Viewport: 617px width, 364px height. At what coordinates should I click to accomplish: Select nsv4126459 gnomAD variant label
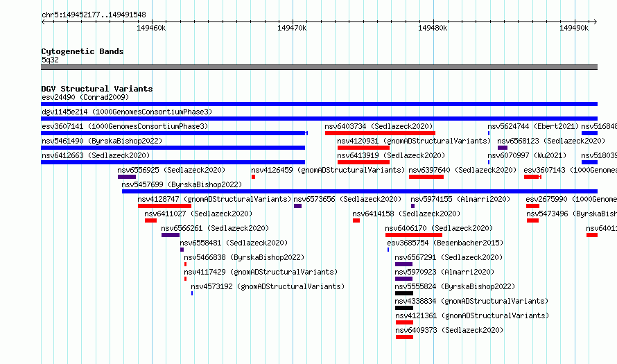328,170
